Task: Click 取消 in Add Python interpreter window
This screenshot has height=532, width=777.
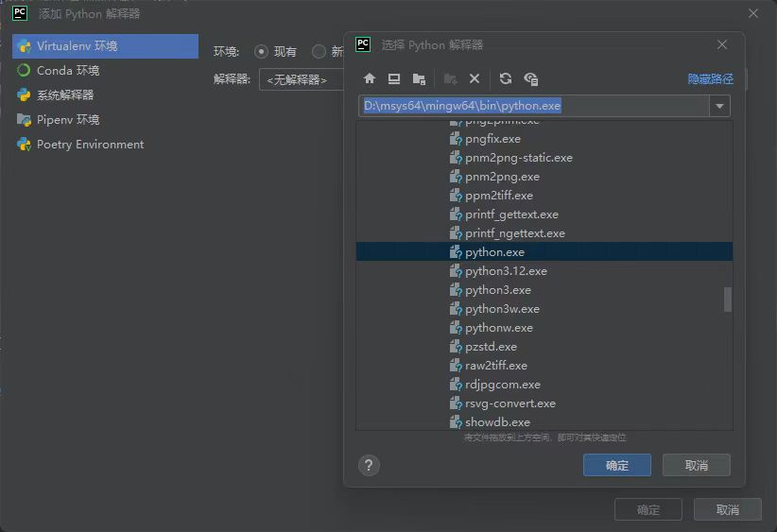Action: [x=728, y=509]
